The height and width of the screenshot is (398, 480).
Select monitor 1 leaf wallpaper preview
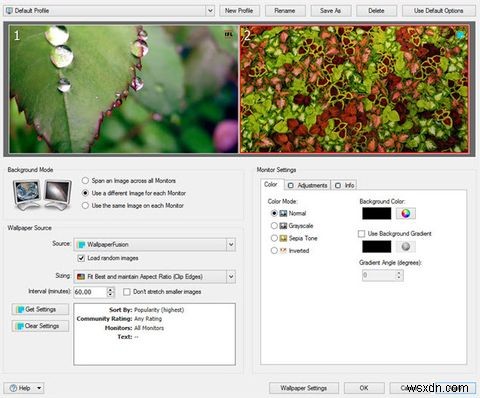[x=123, y=89]
